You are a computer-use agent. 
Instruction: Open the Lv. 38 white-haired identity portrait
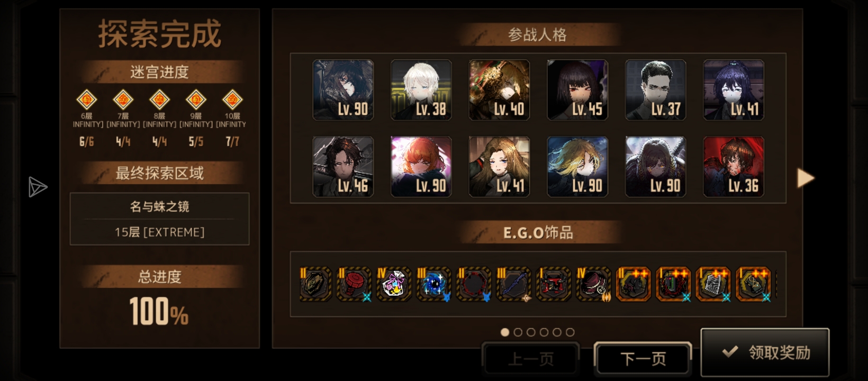coord(421,90)
